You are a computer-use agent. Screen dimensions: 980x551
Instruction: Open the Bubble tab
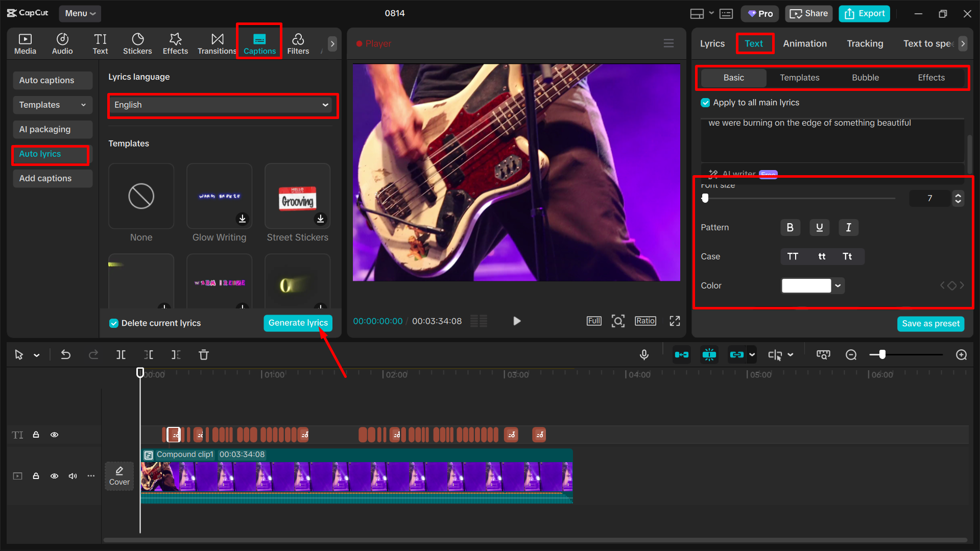tap(865, 77)
